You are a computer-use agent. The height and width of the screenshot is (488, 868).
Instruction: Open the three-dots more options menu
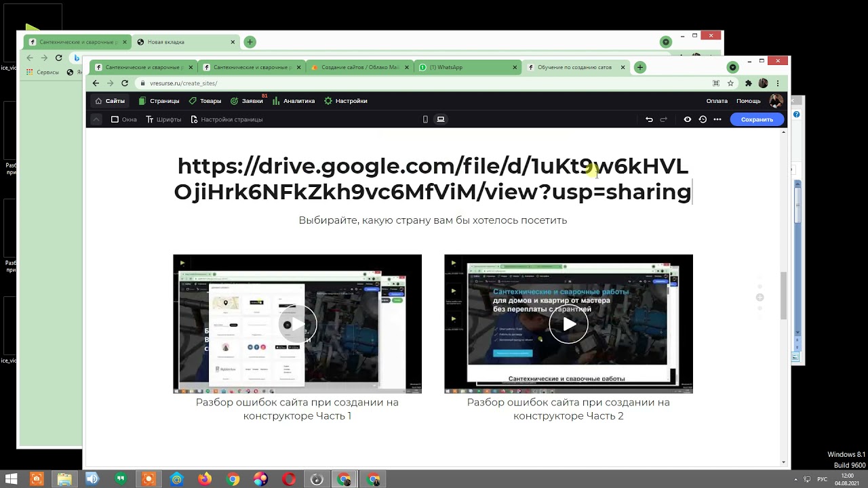[x=717, y=119]
